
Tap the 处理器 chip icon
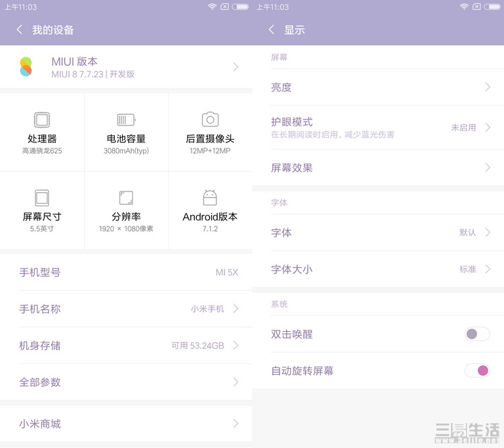click(x=42, y=120)
